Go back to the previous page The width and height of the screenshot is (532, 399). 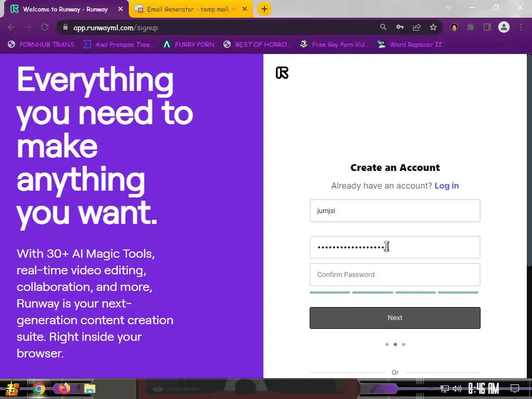click(x=11, y=28)
